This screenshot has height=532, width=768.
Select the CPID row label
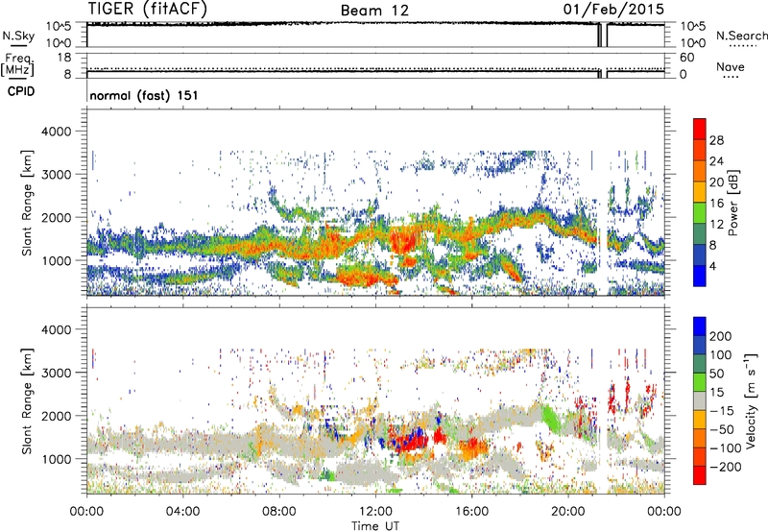[x=21, y=91]
